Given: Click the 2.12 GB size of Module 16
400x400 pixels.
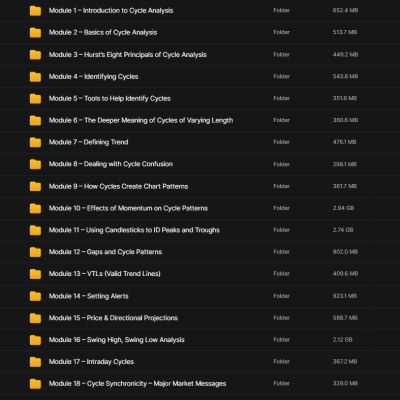Looking at the screenshot, I should [342, 340].
